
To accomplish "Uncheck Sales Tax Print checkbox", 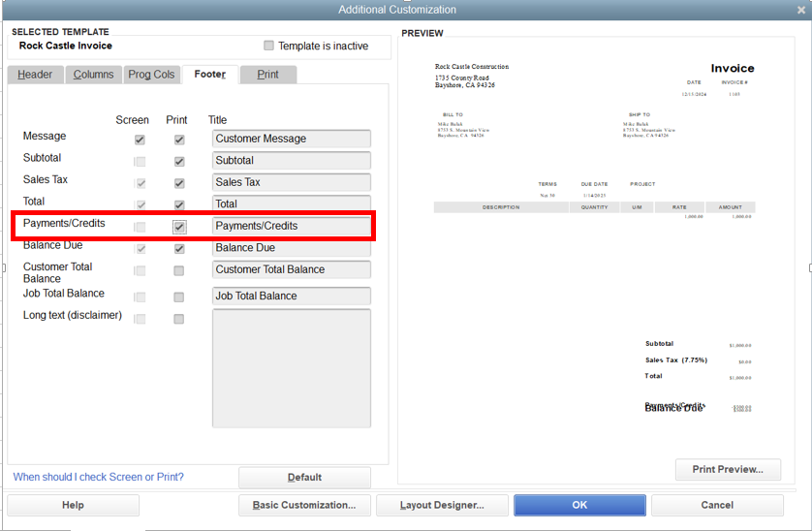I will (179, 183).
